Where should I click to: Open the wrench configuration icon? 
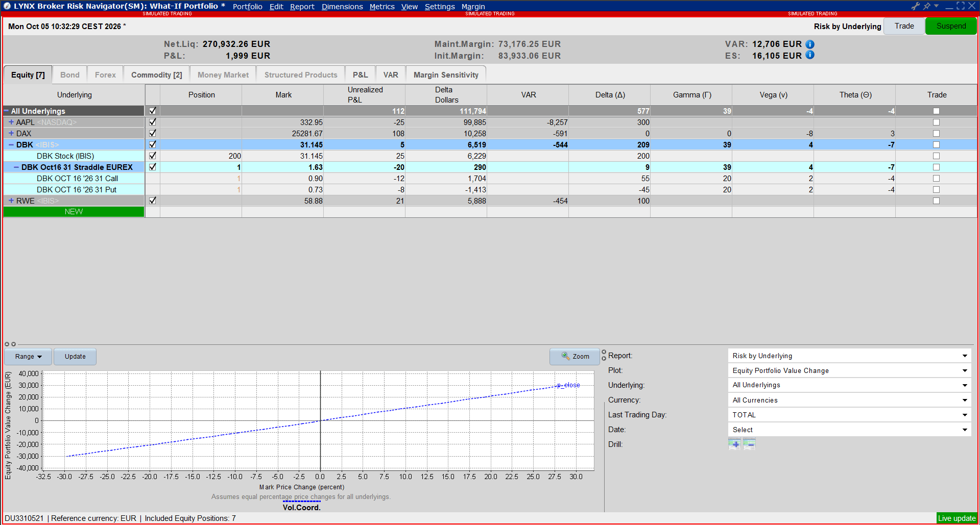coord(915,6)
